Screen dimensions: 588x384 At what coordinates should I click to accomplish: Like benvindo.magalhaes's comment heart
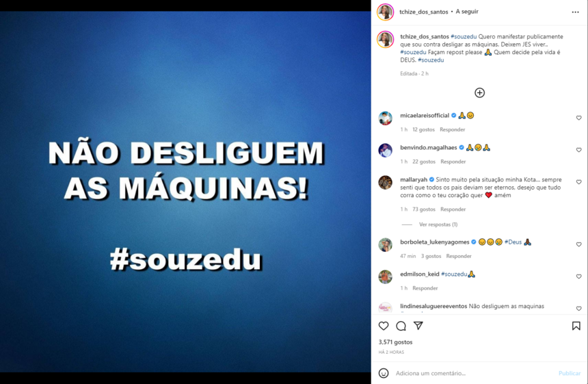pyautogui.click(x=578, y=150)
